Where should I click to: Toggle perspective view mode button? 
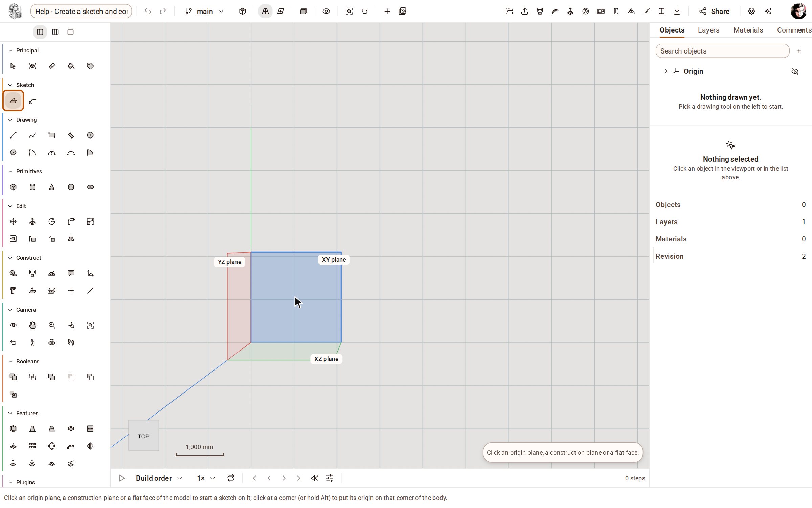click(x=265, y=11)
